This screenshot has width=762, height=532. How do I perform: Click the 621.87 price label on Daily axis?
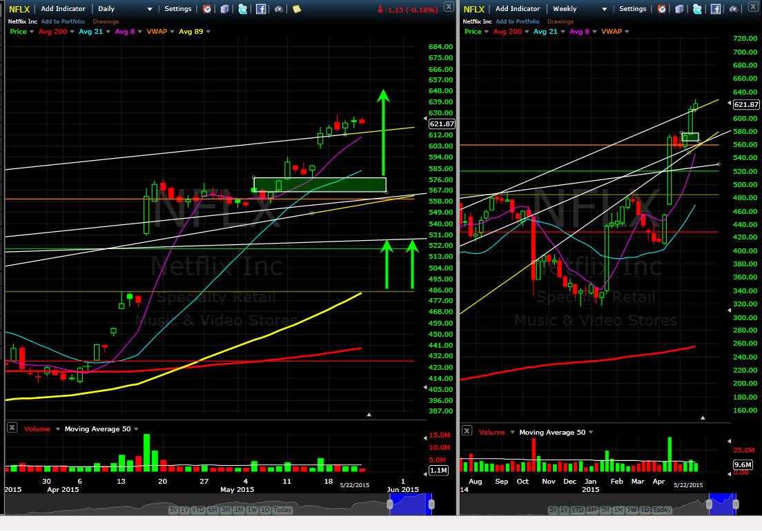442,124
